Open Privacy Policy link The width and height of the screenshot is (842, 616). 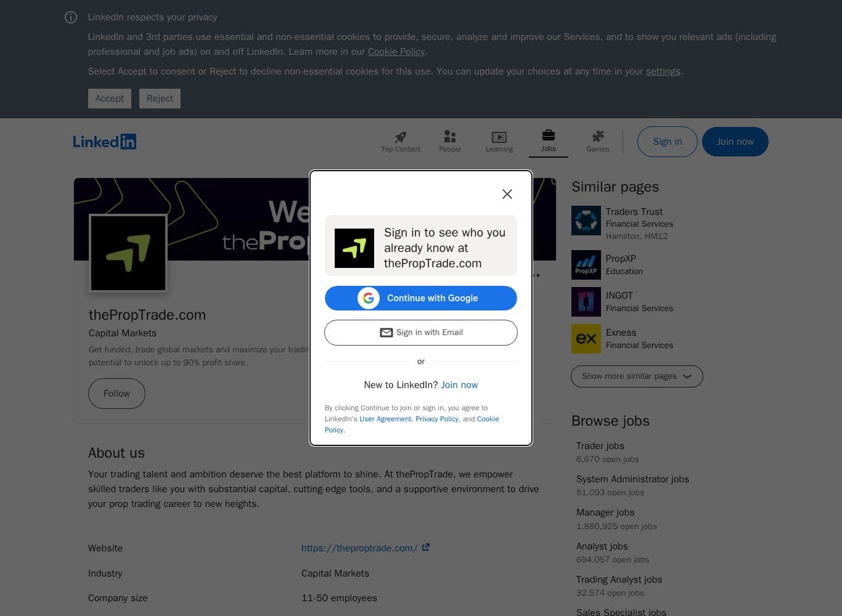(x=437, y=419)
